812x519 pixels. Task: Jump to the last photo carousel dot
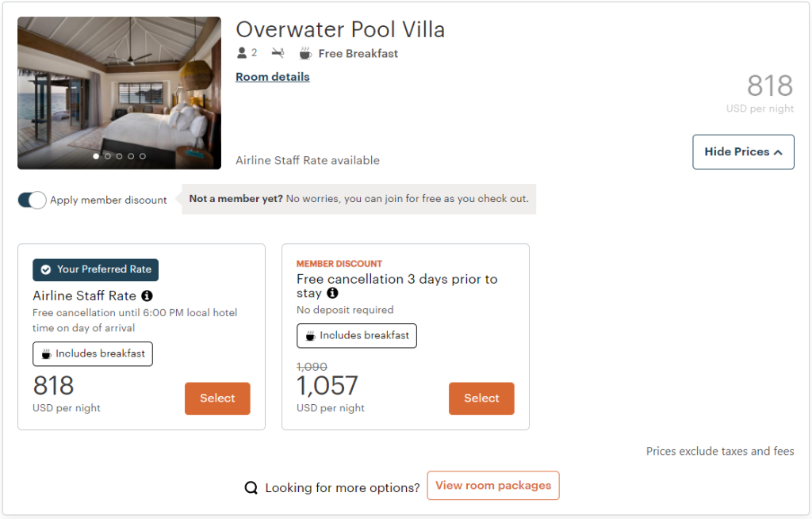[x=143, y=156]
